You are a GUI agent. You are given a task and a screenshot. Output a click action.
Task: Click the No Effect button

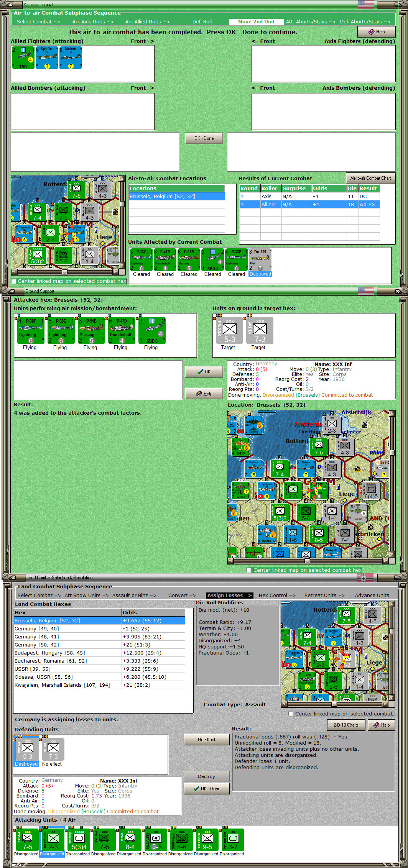pyautogui.click(x=207, y=740)
